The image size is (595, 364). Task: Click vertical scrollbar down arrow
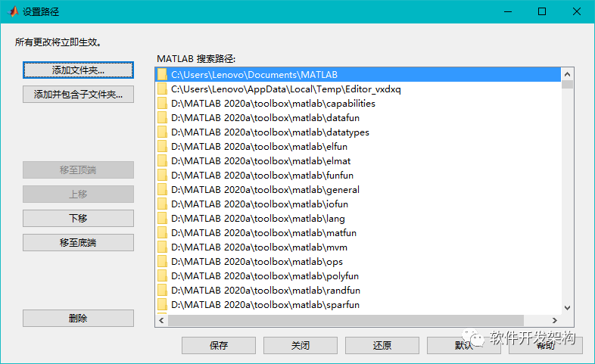coord(567,308)
